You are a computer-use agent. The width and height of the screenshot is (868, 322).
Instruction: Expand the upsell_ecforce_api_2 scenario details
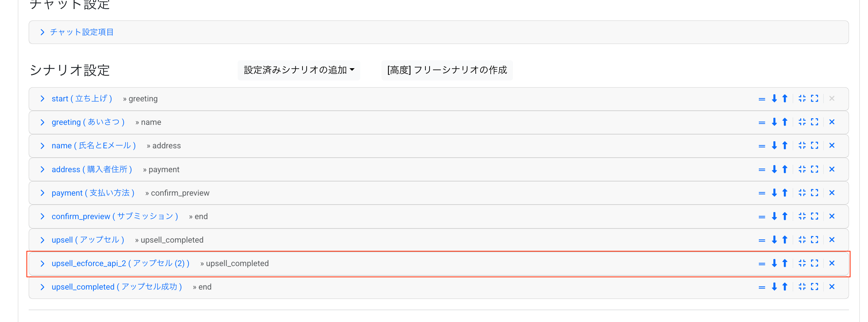click(42, 263)
